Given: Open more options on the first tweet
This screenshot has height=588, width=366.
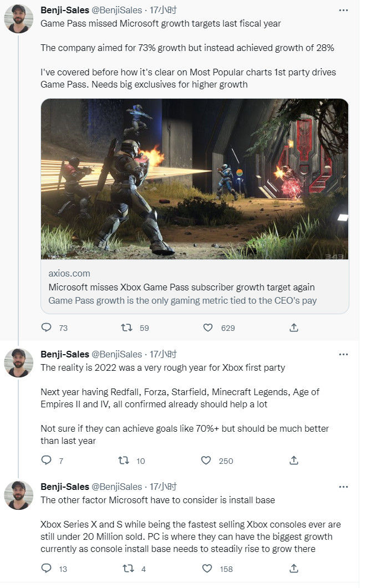Looking at the screenshot, I should pos(343,10).
